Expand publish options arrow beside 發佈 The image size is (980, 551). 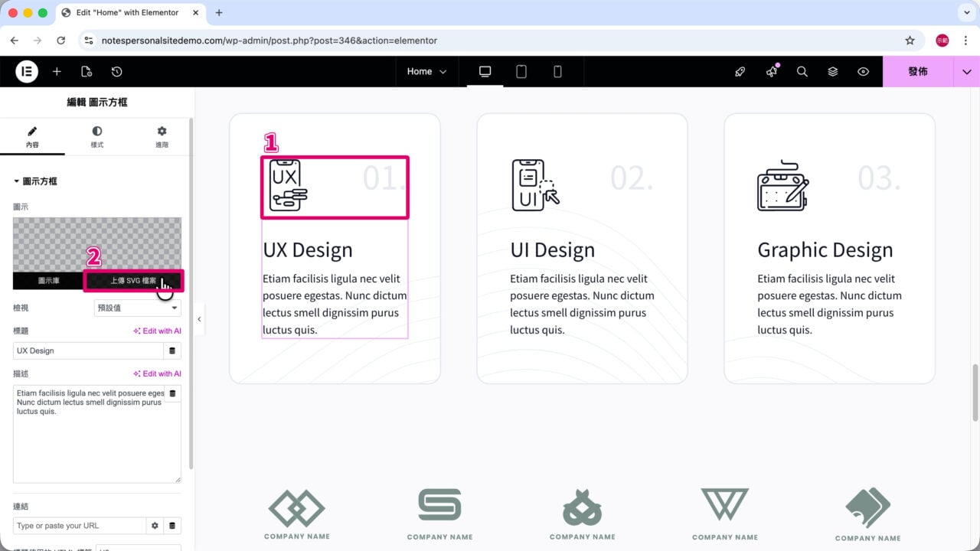(966, 71)
